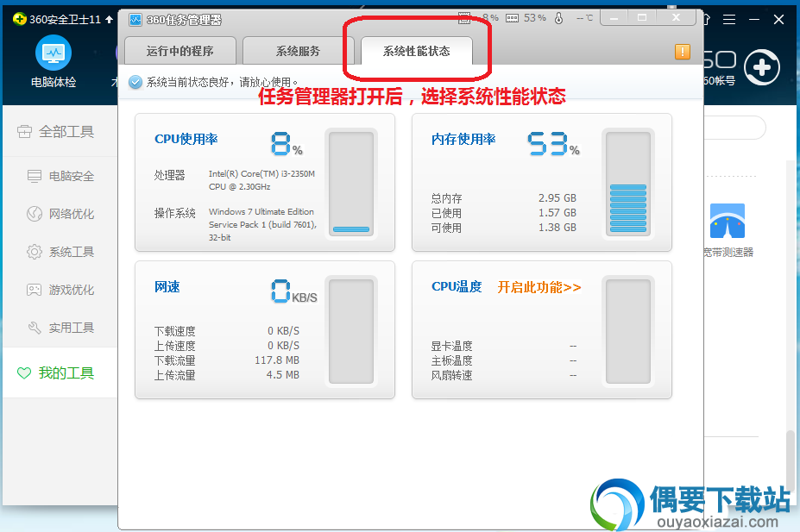Select the 系统性能状态 tab

click(x=416, y=51)
